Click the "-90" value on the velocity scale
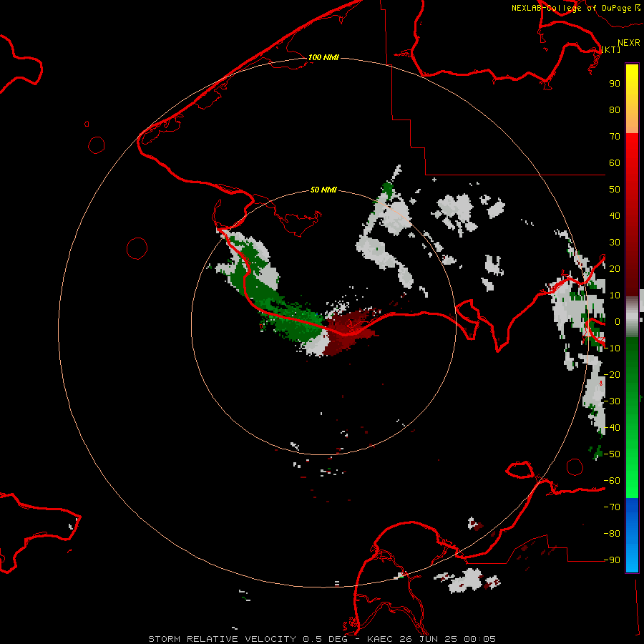This screenshot has height=644, width=644. click(612, 560)
